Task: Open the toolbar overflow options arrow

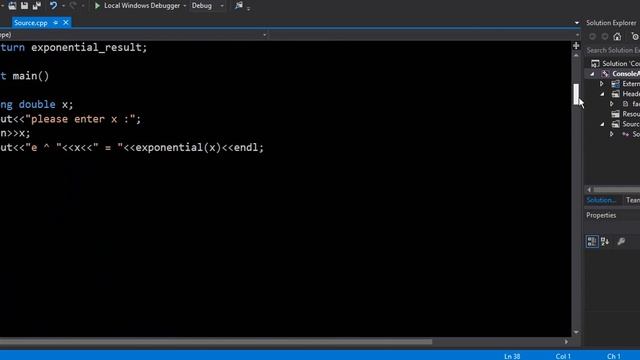Action: (x=249, y=8)
